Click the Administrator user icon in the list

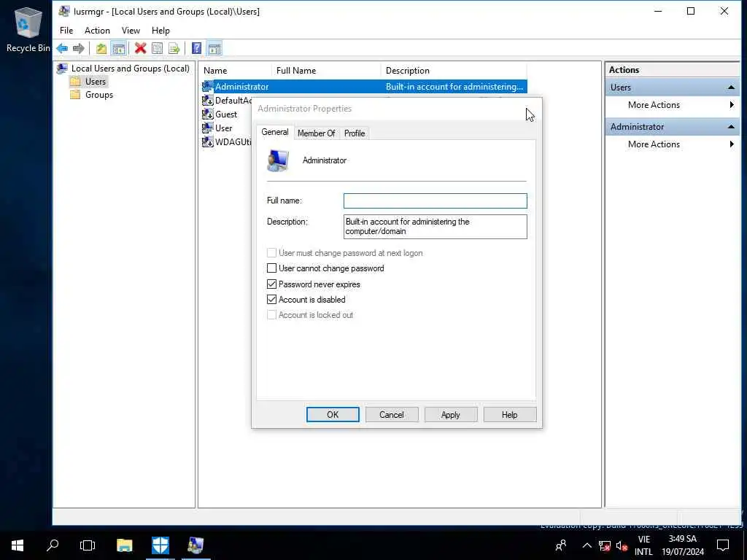coord(207,87)
